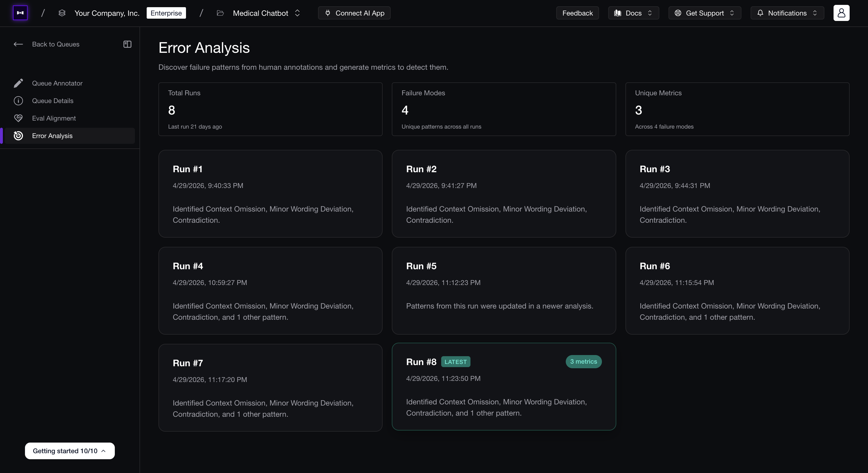Image resolution: width=868 pixels, height=473 pixels.
Task: Click the bell icon in Notifications
Action: tap(760, 13)
